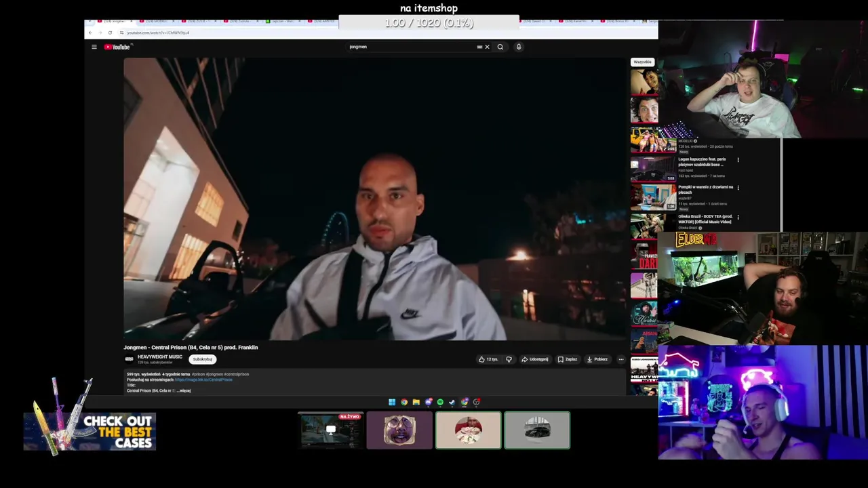Open 'Oliwka Brazil - BODY TEA' video
The width and height of the screenshot is (868, 488).
(x=705, y=219)
